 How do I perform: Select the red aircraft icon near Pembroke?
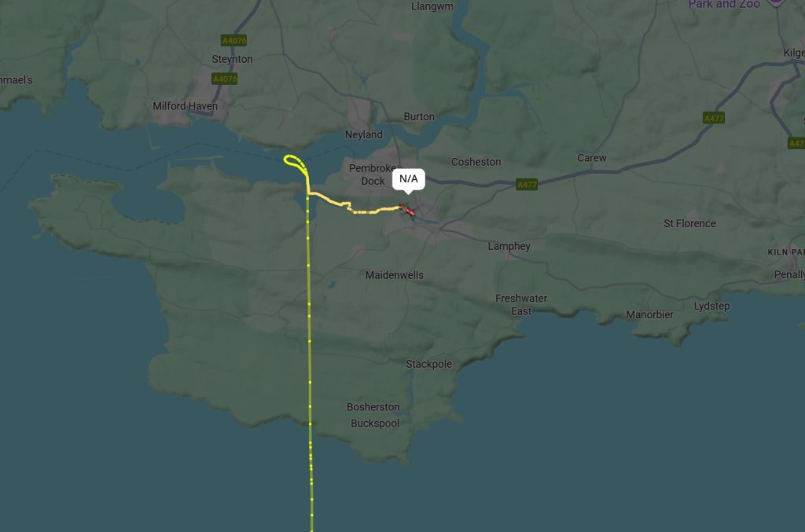[407, 210]
